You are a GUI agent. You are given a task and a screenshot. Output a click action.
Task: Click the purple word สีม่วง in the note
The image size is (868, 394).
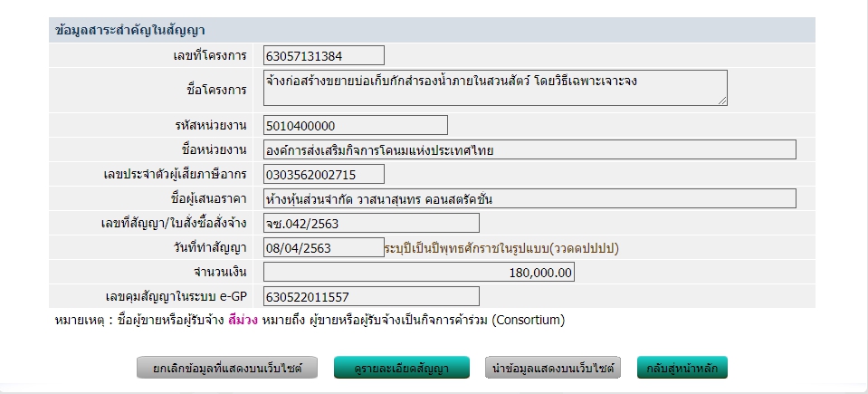pos(243,320)
